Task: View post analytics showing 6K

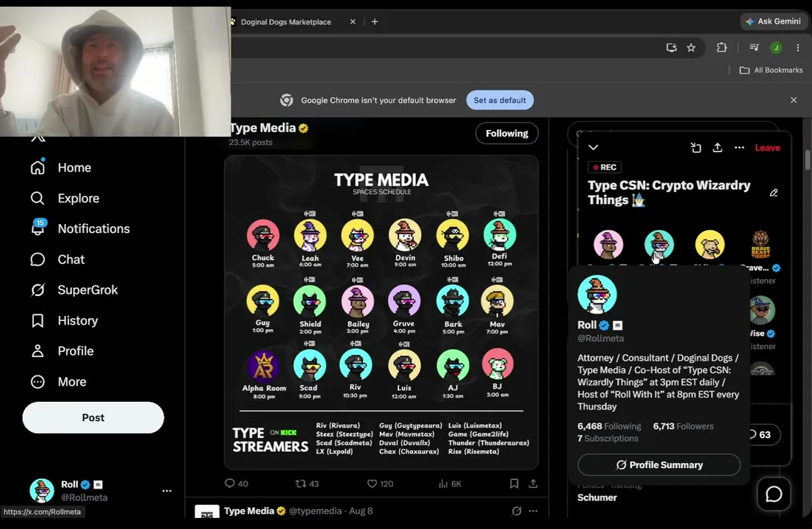Action: pos(450,483)
